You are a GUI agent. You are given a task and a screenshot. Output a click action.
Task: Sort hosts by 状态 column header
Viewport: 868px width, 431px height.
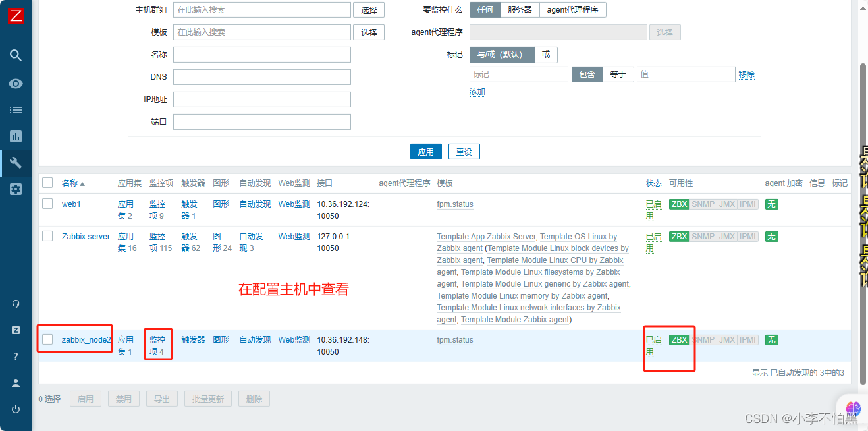[654, 183]
